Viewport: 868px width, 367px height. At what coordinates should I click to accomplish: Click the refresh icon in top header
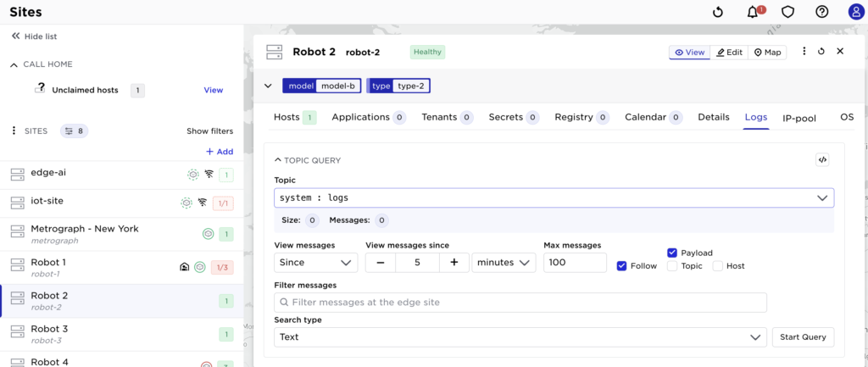718,12
